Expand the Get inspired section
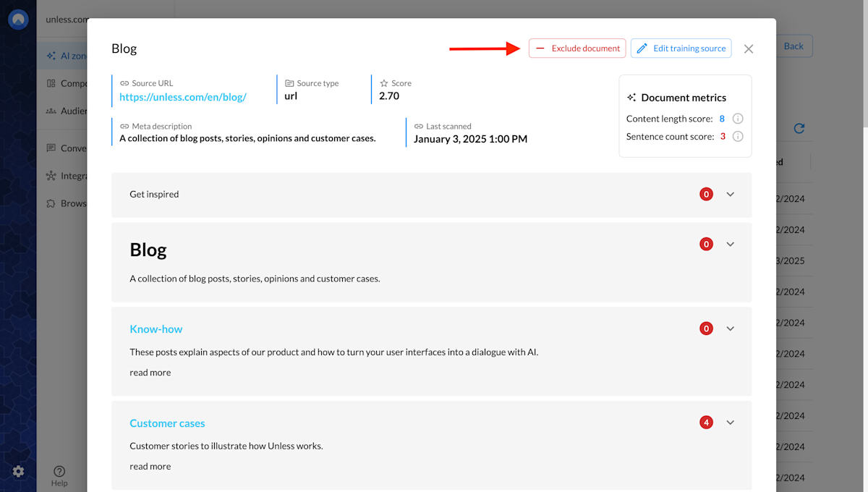 730,194
